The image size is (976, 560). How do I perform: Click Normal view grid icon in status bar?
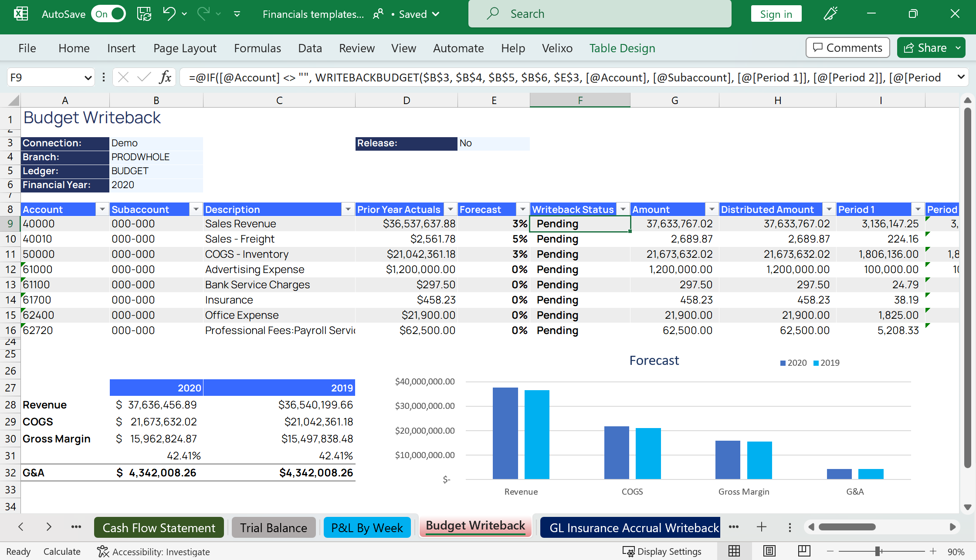coord(734,551)
